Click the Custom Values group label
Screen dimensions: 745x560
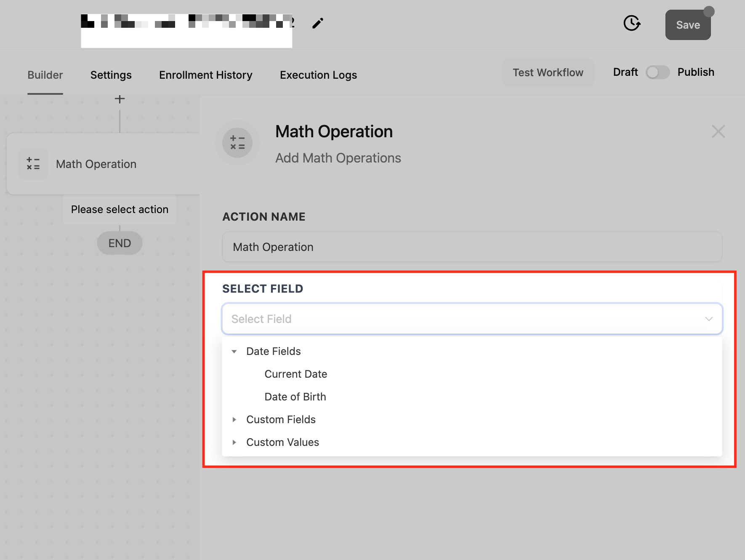click(x=283, y=442)
